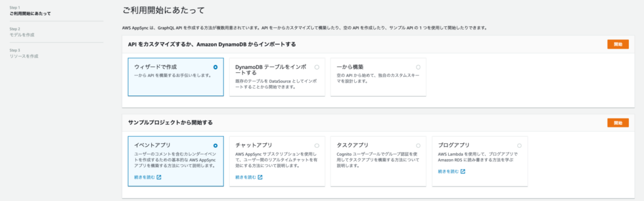
Task: Click external link icon under チャットアプリ
Action: tap(260, 177)
